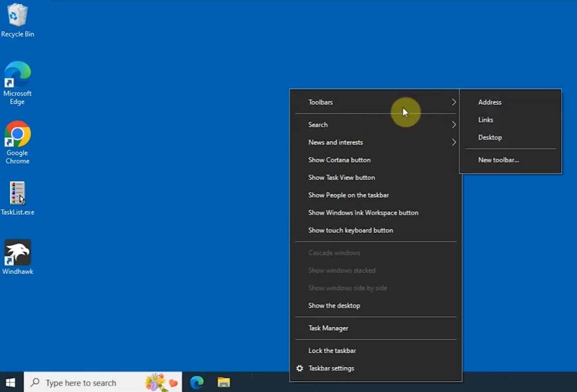Toggle Lock the taskbar option

[x=332, y=350]
